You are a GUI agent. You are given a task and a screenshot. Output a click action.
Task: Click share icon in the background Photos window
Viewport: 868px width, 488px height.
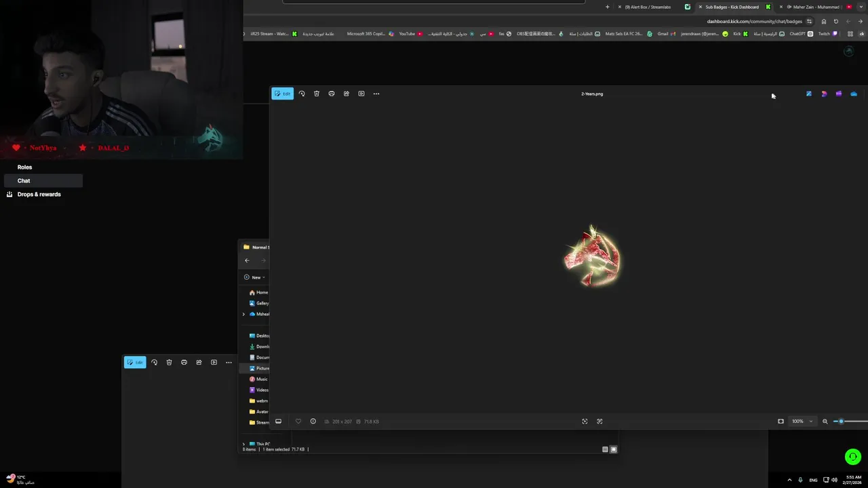tap(199, 363)
